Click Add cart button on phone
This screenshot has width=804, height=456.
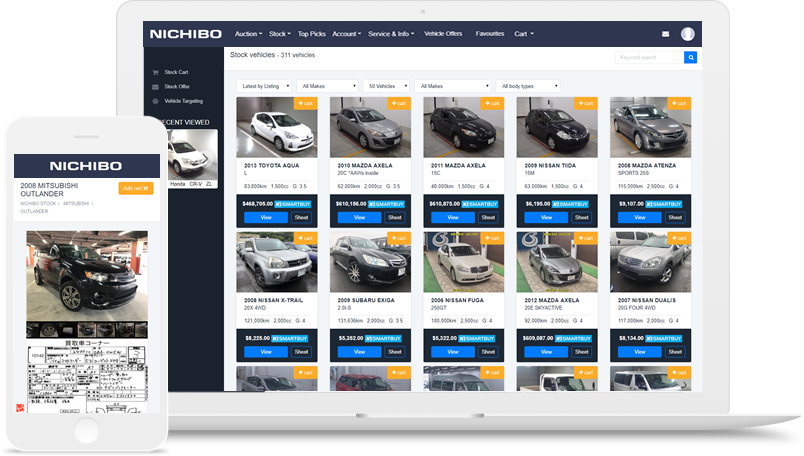pos(135,188)
